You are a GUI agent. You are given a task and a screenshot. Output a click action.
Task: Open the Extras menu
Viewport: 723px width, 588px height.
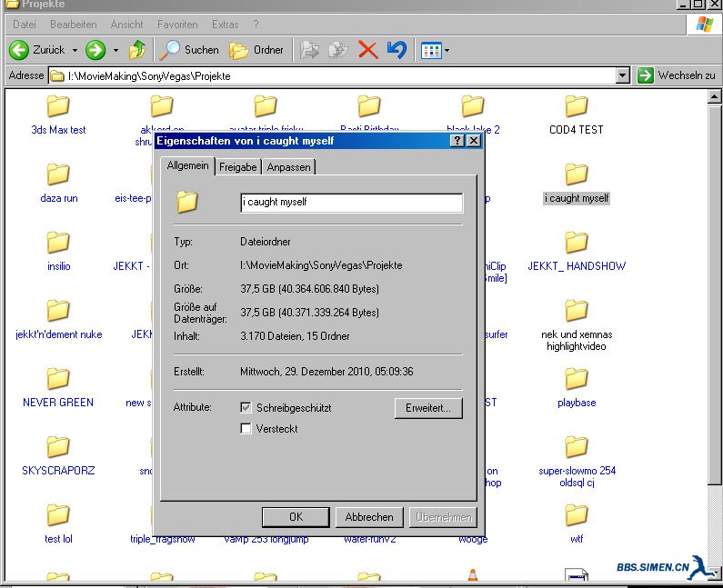click(x=225, y=25)
